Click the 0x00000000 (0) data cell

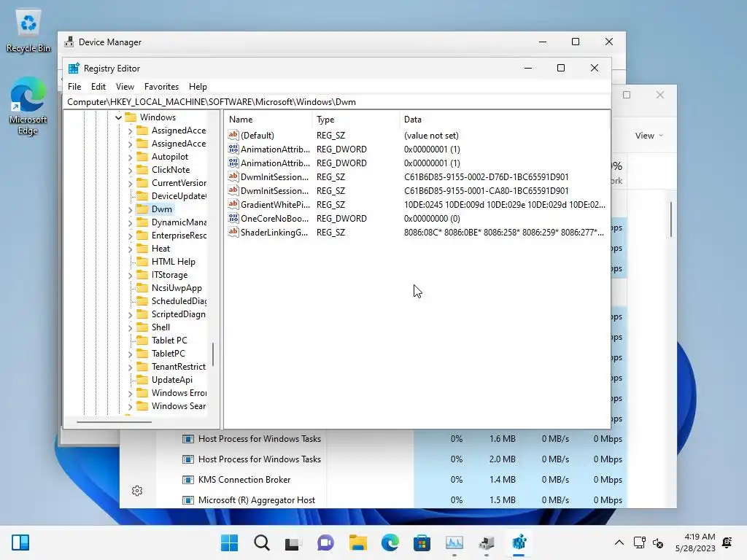(x=432, y=219)
